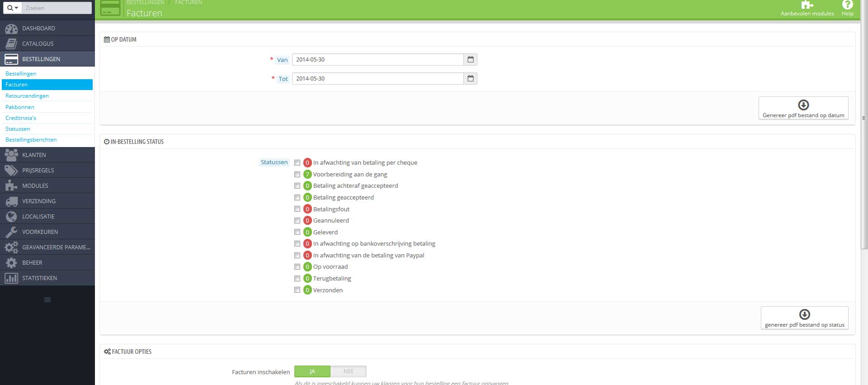Click the Verzending truck icon

[x=11, y=201]
